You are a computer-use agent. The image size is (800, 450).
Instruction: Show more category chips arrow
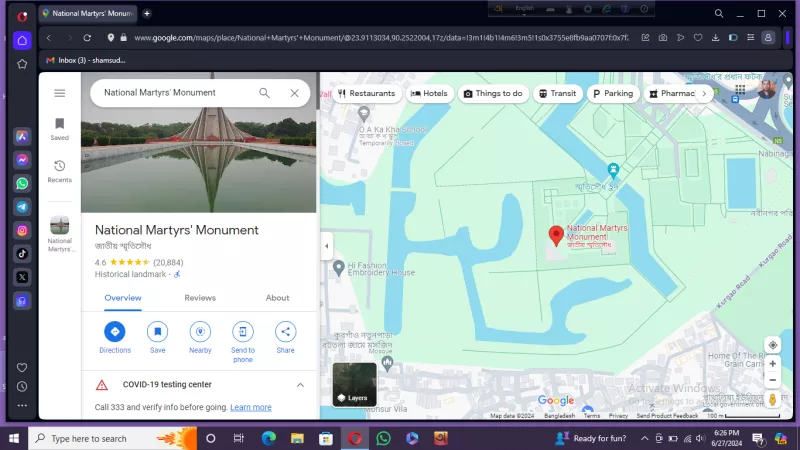704,93
